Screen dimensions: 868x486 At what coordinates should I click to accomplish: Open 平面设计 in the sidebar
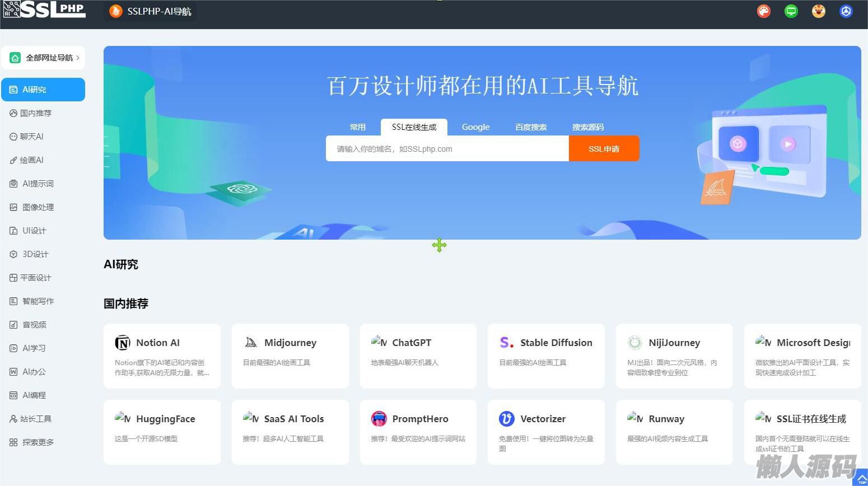point(43,278)
